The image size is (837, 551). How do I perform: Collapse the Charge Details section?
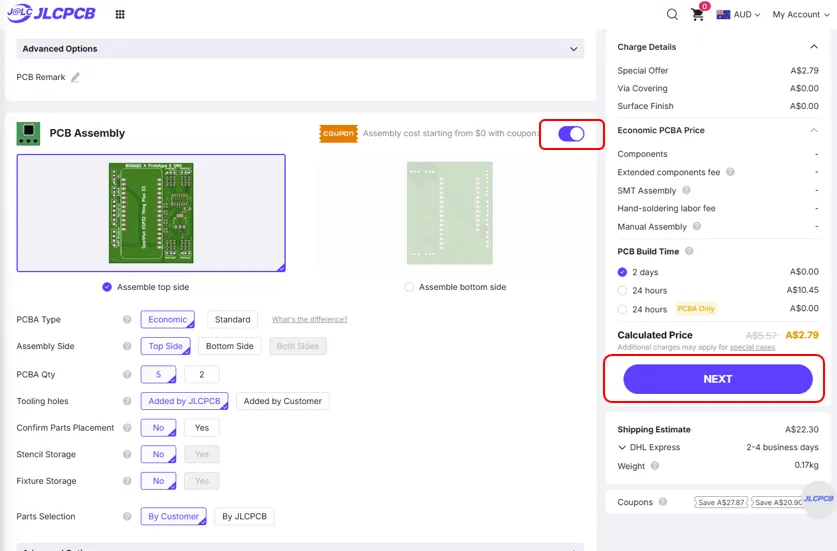tap(814, 47)
